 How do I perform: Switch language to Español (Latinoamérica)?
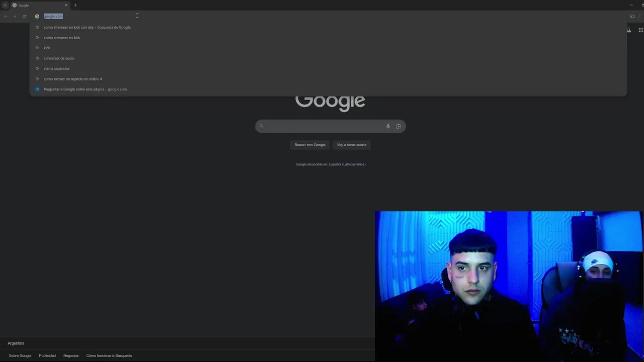(x=347, y=164)
